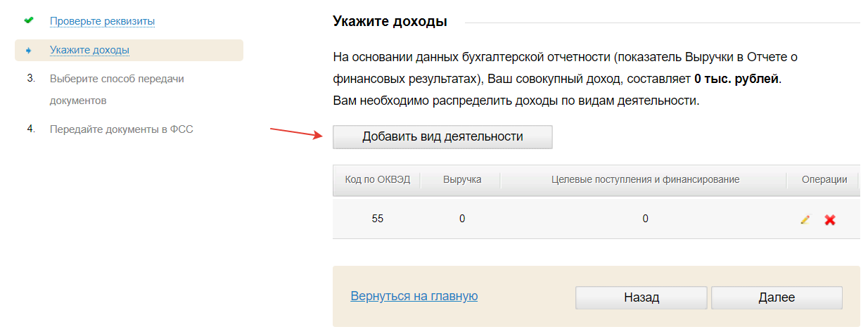The height and width of the screenshot is (334, 868).
Task: Delete the OKVED 55 row with red cross
Action: click(830, 219)
